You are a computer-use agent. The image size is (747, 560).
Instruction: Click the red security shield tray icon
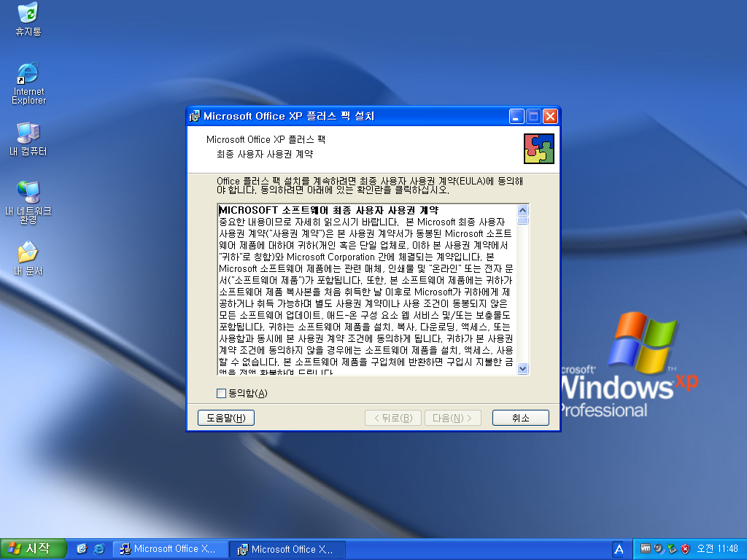pos(685,548)
